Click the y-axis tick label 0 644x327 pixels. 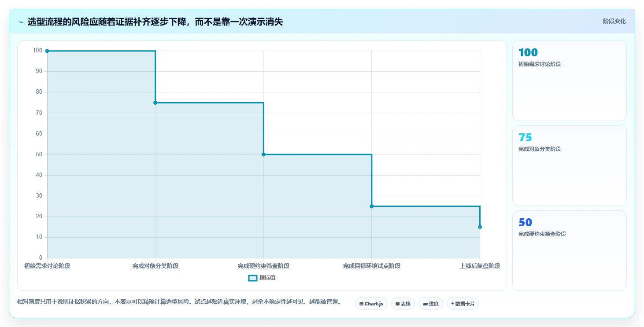click(x=41, y=258)
